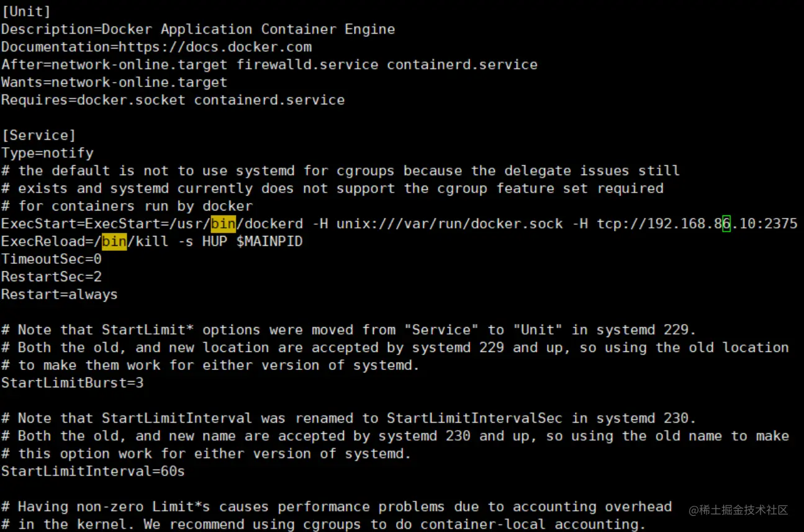Image resolution: width=804 pixels, height=532 pixels.
Task: Click comment '# Having non-zero Limit*s causes'
Action: 337,507
